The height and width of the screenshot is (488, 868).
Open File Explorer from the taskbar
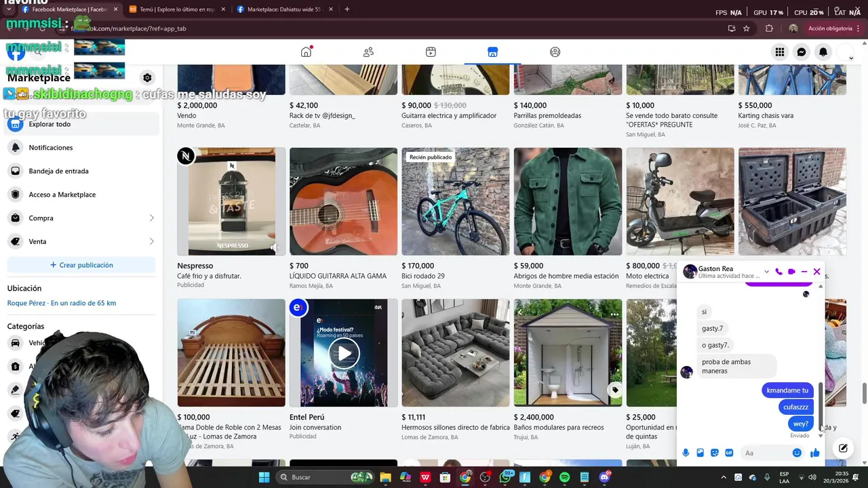385,477
